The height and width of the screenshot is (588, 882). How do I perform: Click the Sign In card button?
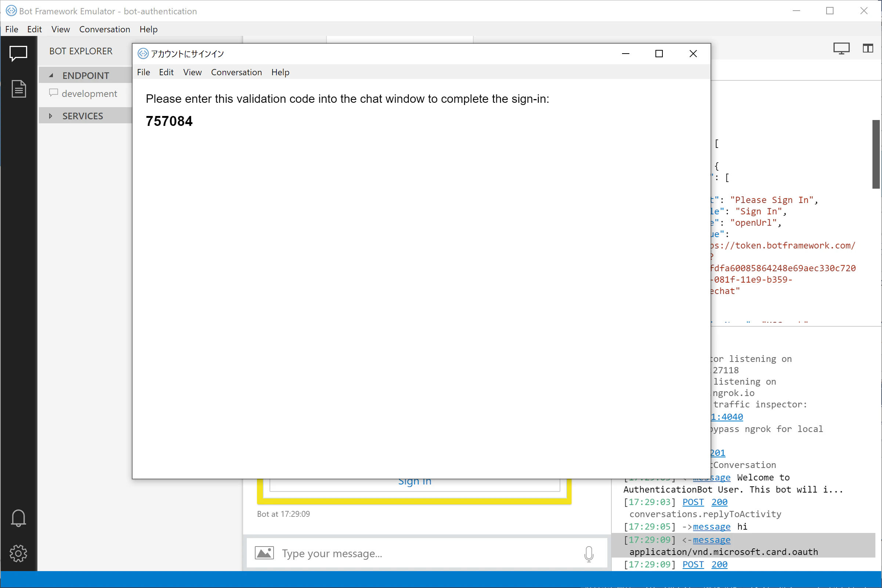pos(415,482)
